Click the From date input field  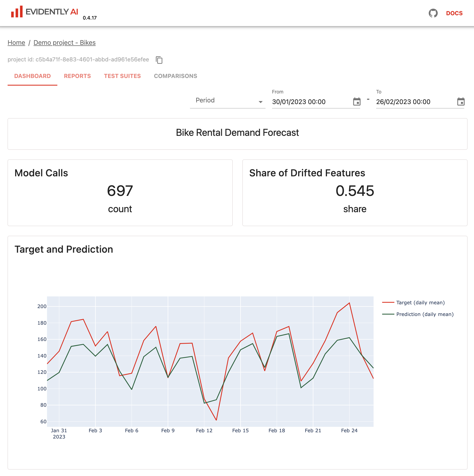click(x=310, y=102)
